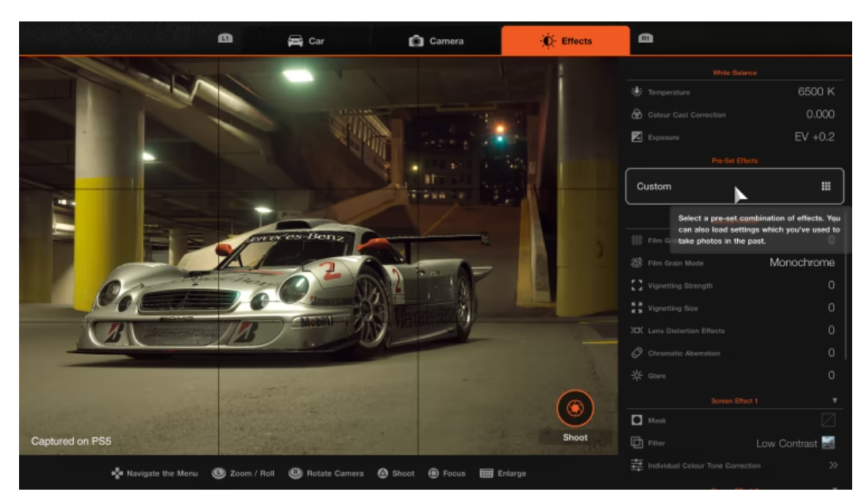Open the Custom pre-set effects dropdown

point(734,186)
